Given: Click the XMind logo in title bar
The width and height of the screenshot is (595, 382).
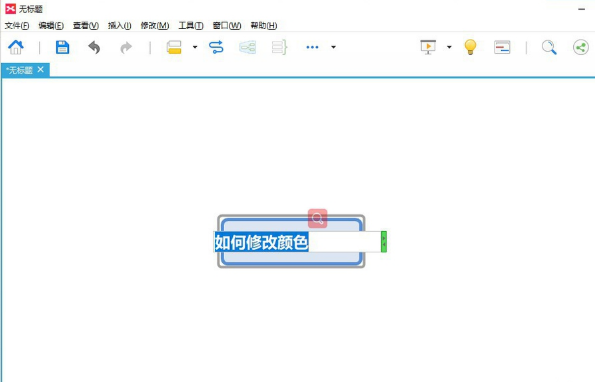Looking at the screenshot, I should pos(11,8).
